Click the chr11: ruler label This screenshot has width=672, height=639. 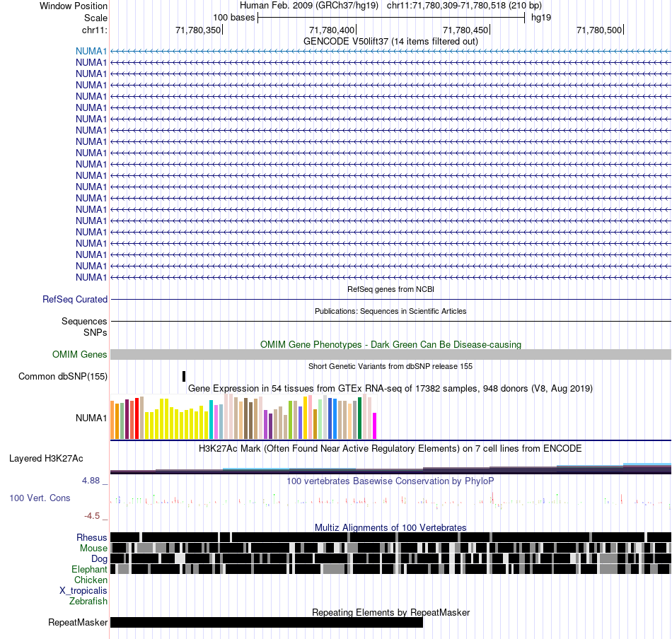coord(95,30)
